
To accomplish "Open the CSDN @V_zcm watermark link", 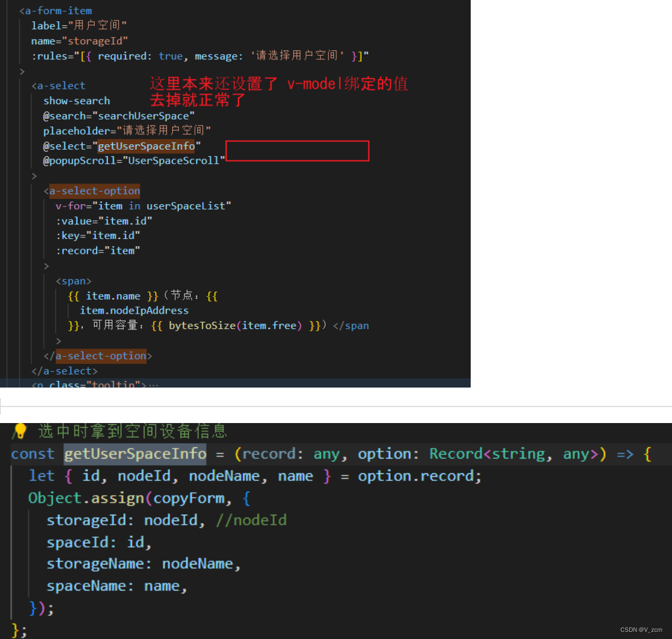I will (x=641, y=630).
